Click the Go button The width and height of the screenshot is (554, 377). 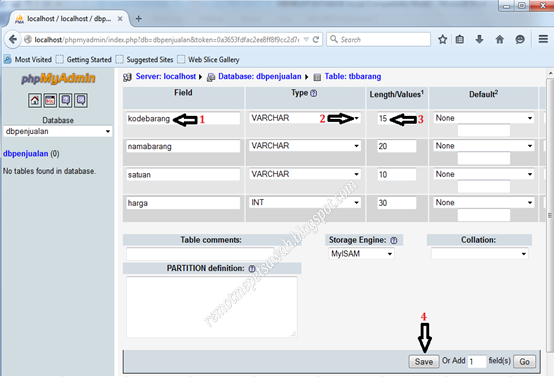(x=524, y=361)
